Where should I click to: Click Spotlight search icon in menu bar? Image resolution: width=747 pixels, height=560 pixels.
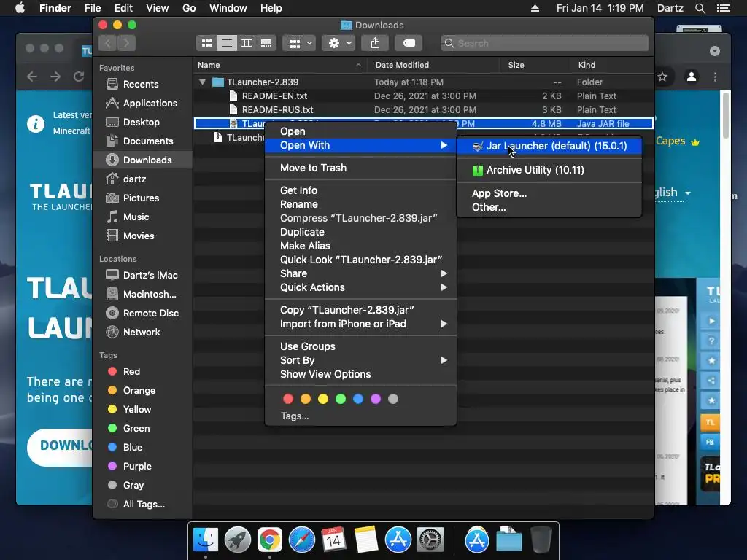[700, 8]
